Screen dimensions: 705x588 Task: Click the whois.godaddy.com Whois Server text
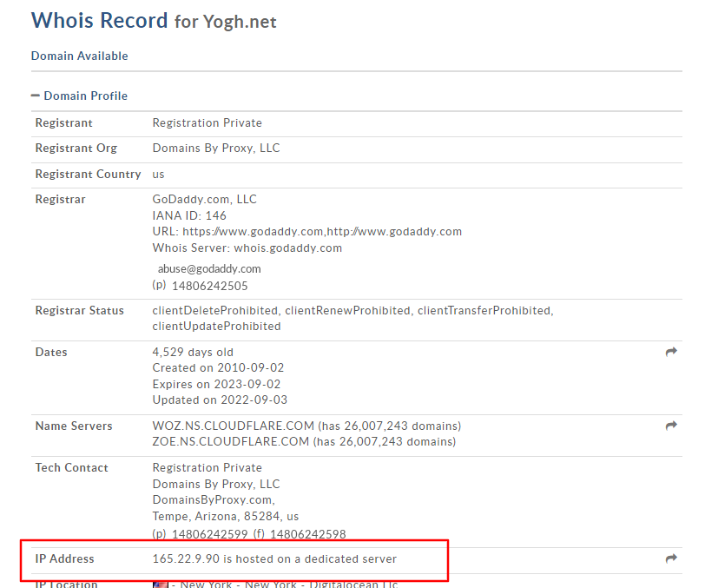(287, 248)
